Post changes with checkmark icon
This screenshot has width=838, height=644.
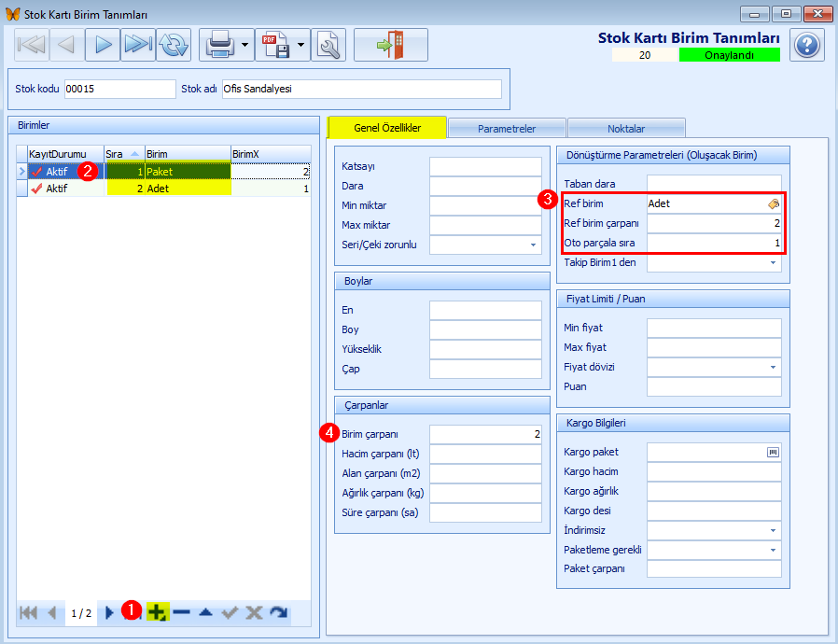(x=230, y=612)
